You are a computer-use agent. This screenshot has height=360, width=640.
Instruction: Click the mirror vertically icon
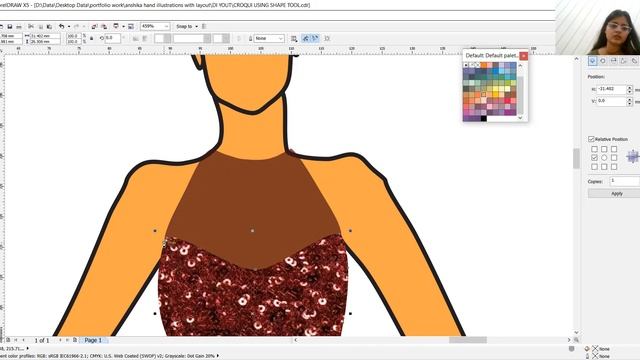click(x=145, y=38)
